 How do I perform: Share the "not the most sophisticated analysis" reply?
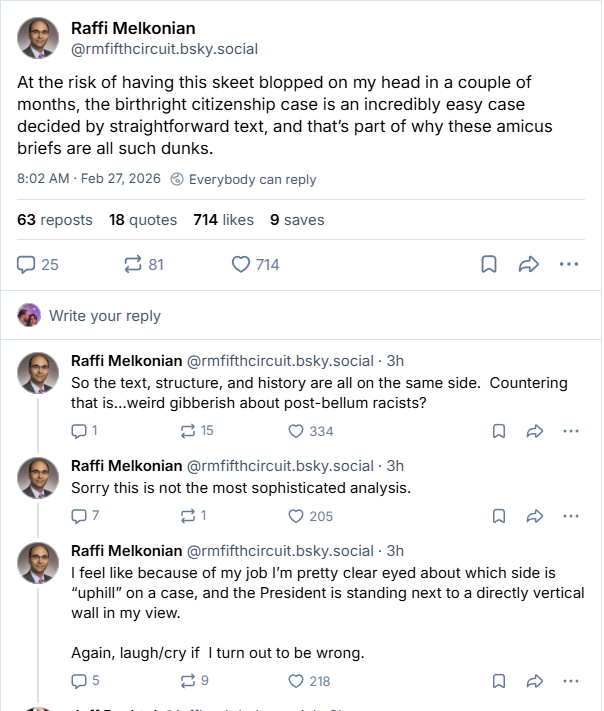(x=535, y=516)
